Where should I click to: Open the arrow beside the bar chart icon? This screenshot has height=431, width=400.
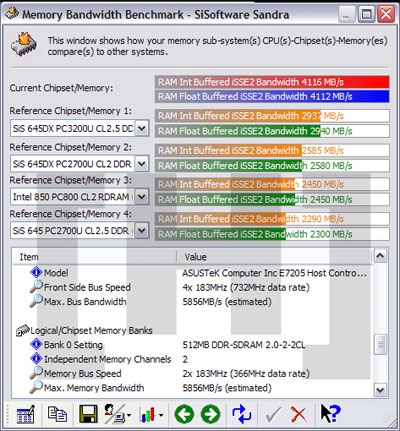[161, 415]
